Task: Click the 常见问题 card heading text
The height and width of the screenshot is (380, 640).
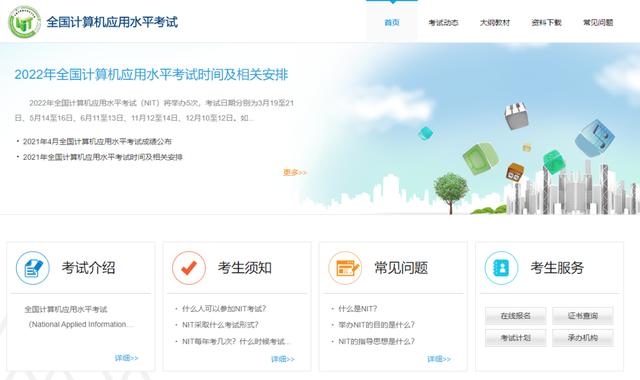Action: click(401, 268)
